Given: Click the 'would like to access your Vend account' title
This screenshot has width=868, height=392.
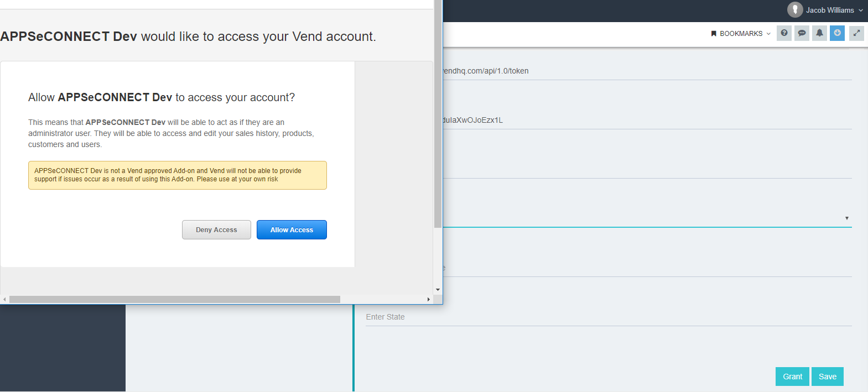Looking at the screenshot, I should pyautogui.click(x=188, y=36).
